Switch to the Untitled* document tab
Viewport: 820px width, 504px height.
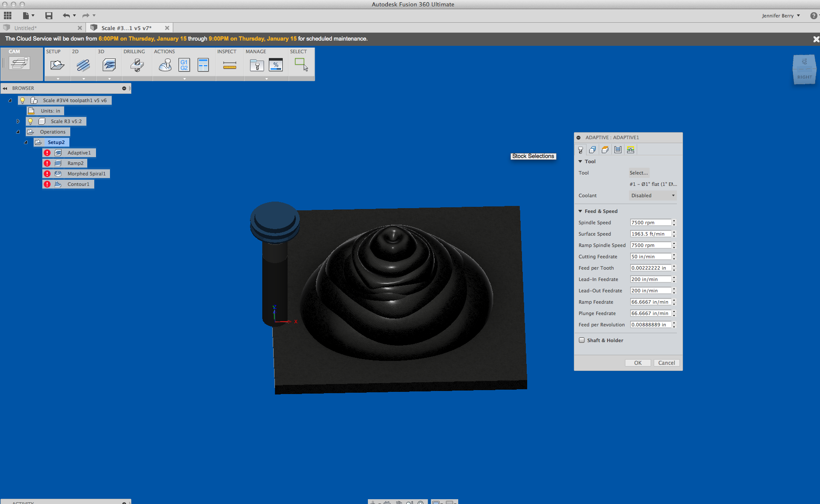pyautogui.click(x=25, y=28)
